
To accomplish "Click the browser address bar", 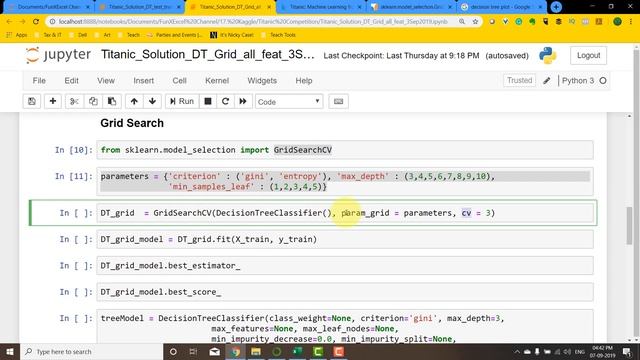I will pos(253,22).
